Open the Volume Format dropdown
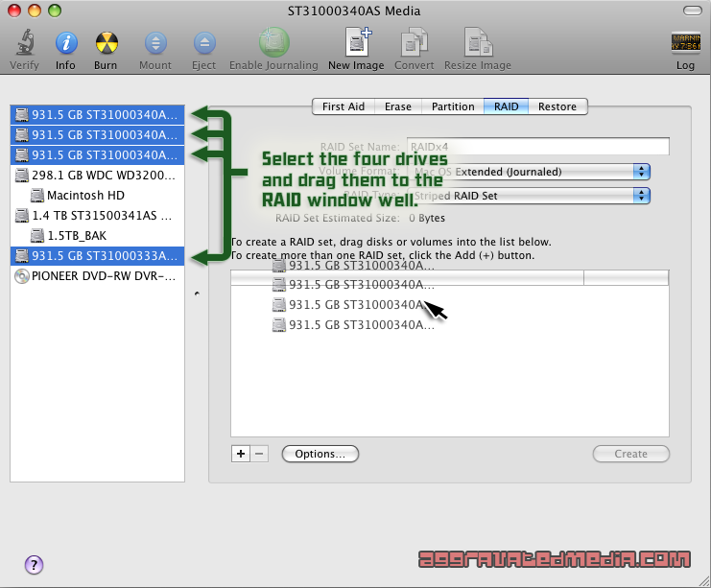This screenshot has height=588, width=711. [x=641, y=172]
